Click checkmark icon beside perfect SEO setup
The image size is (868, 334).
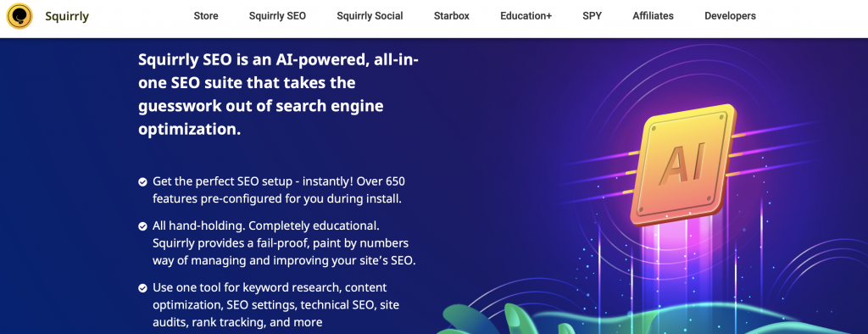(142, 181)
